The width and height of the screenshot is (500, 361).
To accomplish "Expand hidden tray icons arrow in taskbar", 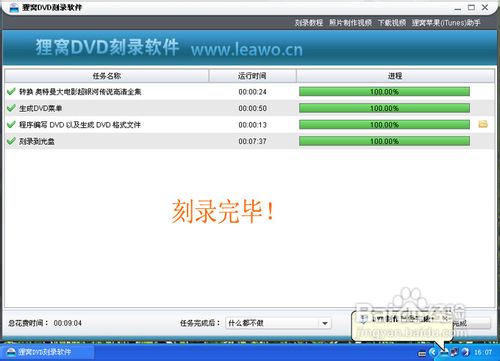I will coord(433,352).
